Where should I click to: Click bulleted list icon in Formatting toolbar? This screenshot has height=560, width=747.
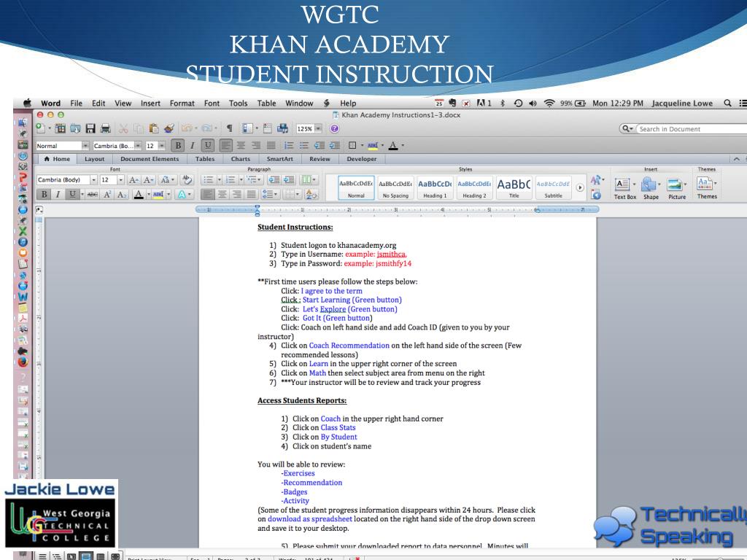coord(304,145)
